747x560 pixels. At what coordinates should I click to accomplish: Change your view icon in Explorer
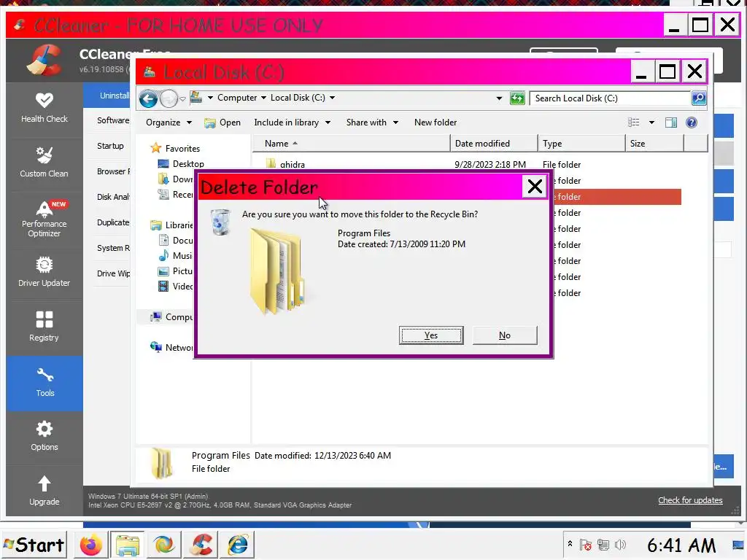(x=633, y=122)
